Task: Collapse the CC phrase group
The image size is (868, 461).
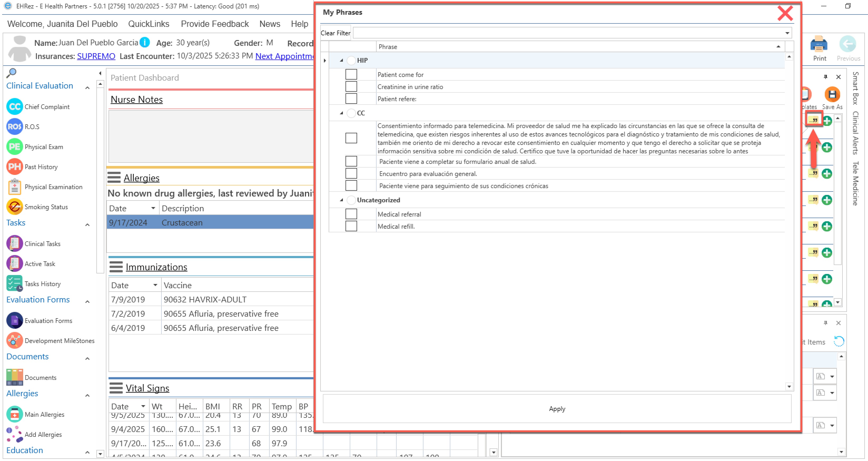Action: 341,113
